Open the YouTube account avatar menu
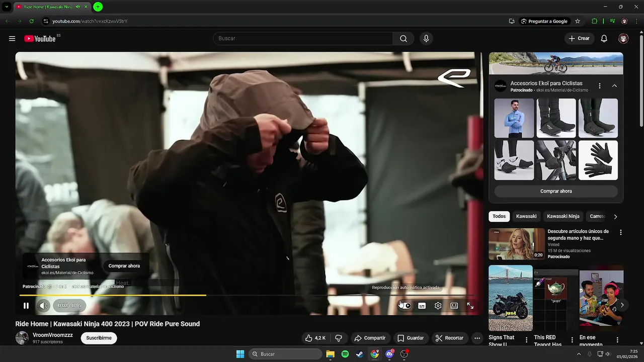Viewport: 644px width, 362px height. click(x=623, y=39)
